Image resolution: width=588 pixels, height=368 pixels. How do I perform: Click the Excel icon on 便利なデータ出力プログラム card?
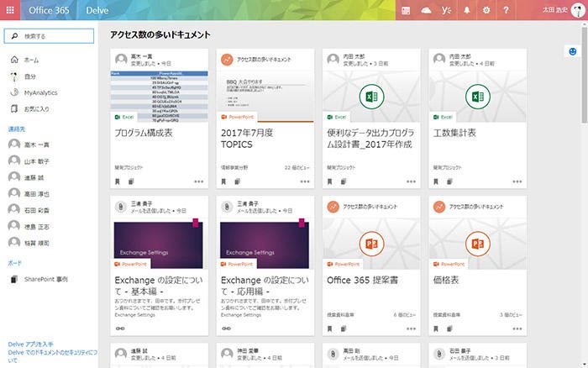point(371,97)
